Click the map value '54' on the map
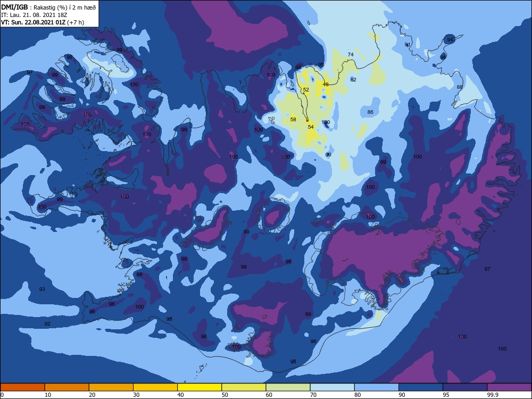 click(311, 127)
